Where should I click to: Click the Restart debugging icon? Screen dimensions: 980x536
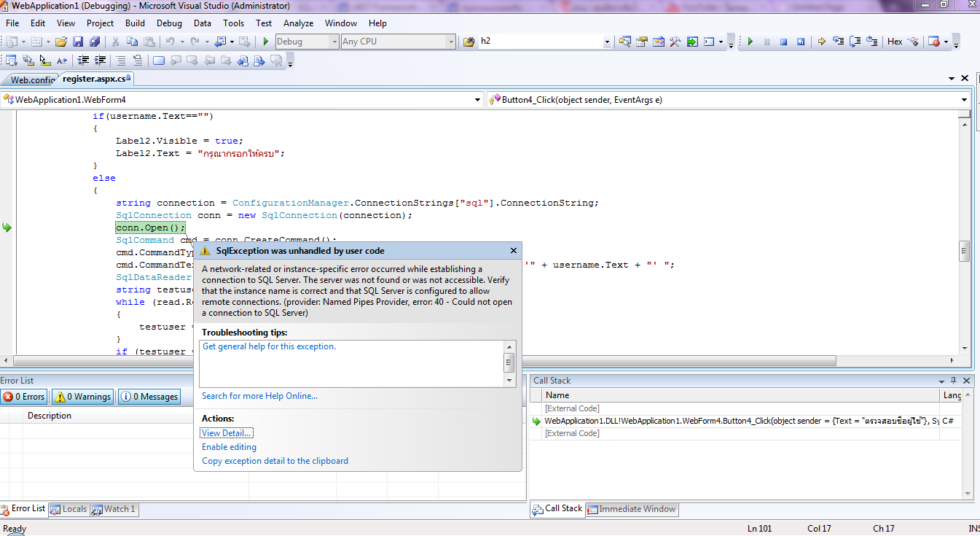coord(800,42)
